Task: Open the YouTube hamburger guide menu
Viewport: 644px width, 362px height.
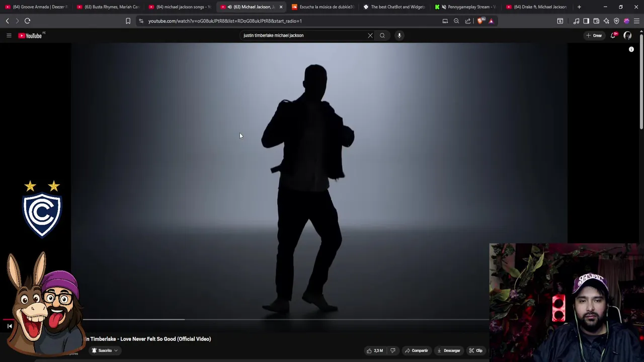Action: coord(9,35)
